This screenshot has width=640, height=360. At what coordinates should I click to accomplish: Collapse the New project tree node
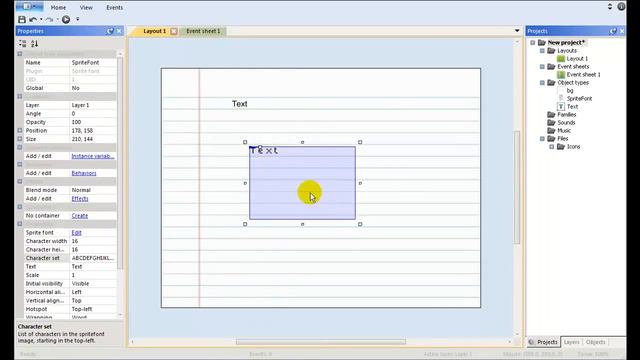pyautogui.click(x=533, y=42)
